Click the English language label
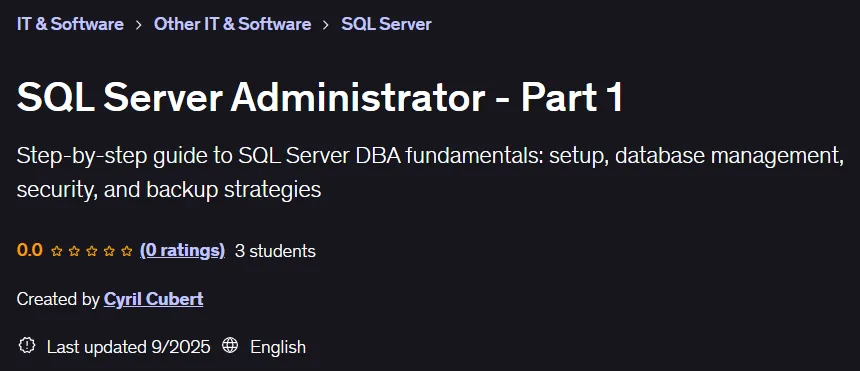 [x=278, y=347]
